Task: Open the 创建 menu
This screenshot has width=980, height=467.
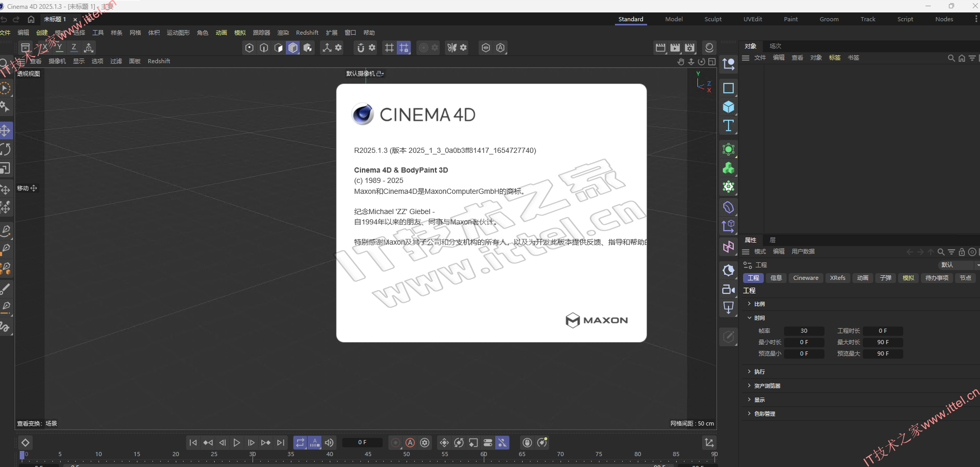Action: click(x=42, y=33)
